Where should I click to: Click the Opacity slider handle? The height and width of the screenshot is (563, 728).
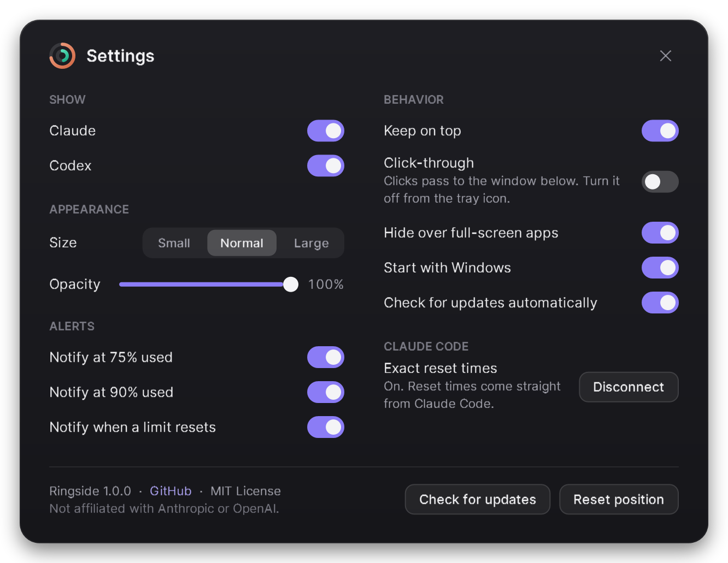tap(291, 285)
